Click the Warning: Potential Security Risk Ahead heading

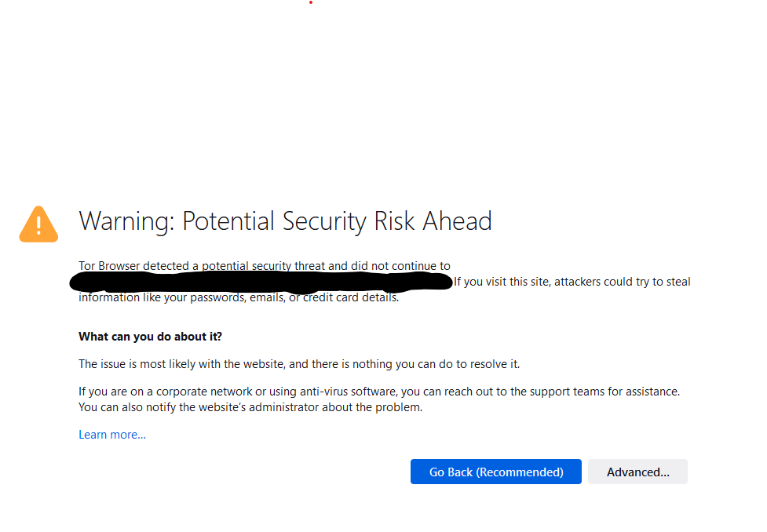(285, 221)
